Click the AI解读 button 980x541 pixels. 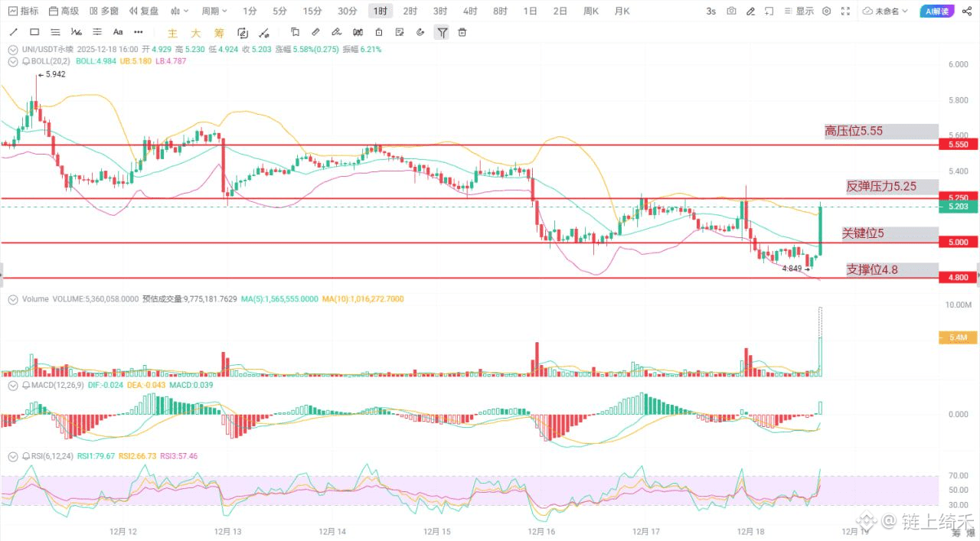936,11
